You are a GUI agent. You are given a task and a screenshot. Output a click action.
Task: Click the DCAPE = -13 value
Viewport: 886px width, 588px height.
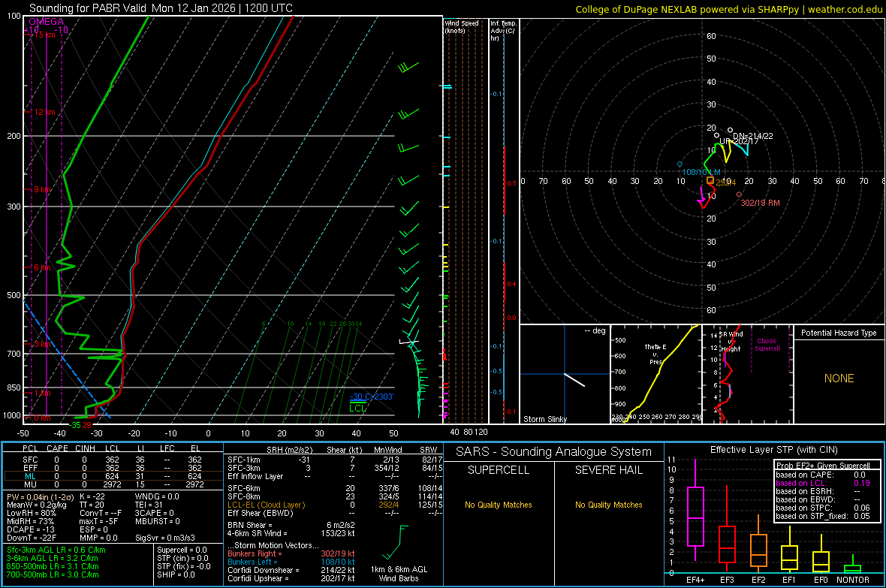pyautogui.click(x=30, y=529)
